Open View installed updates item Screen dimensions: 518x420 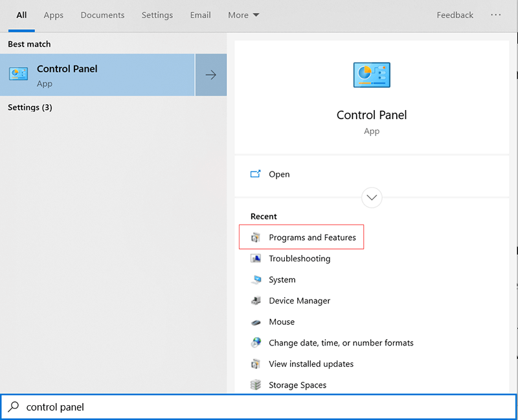[x=311, y=364]
